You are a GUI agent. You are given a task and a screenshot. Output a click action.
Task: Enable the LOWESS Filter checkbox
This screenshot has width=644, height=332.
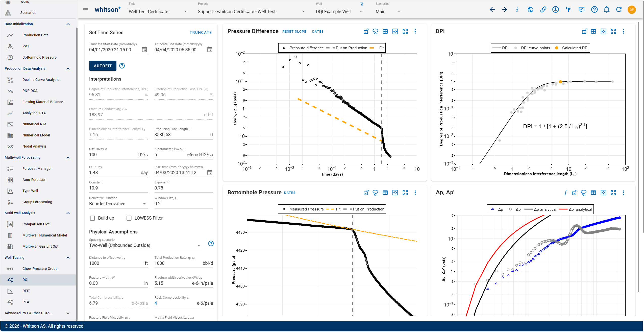pos(129,218)
